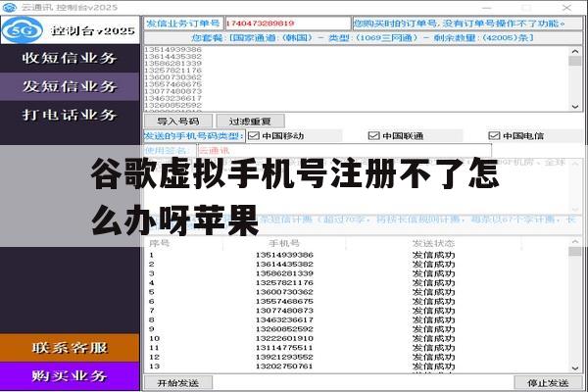This screenshot has height=392, width=588.
Task: Toggle 中国移动 checkbox
Action: [x=254, y=136]
